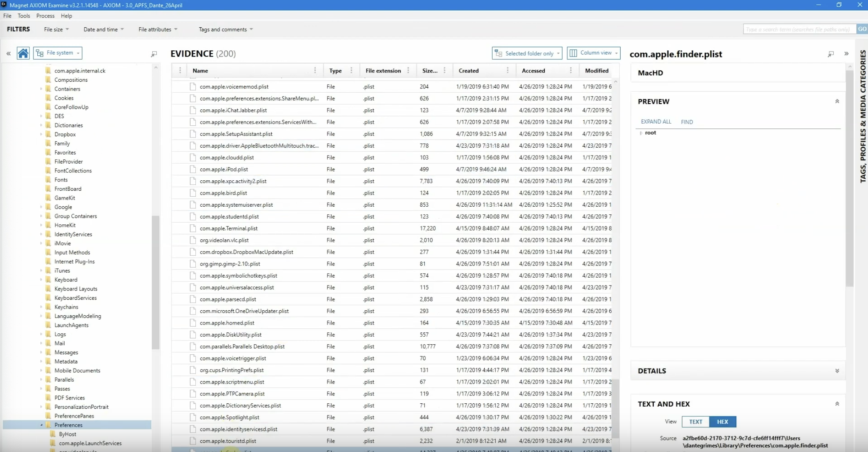The width and height of the screenshot is (868, 452).
Task: Select com.apple.voicememod.plist row
Action: click(392, 87)
